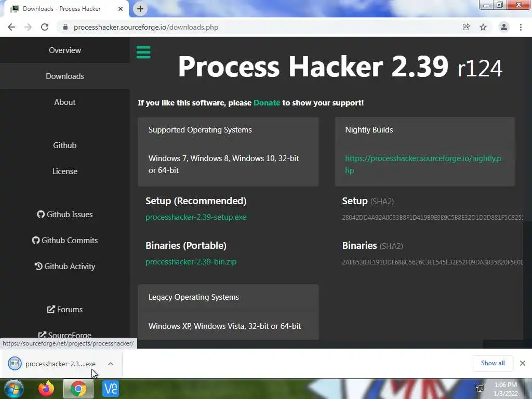Click the Setup SHA2 hash text
Image resolution: width=532 pixels, height=399 pixels.
click(433, 218)
